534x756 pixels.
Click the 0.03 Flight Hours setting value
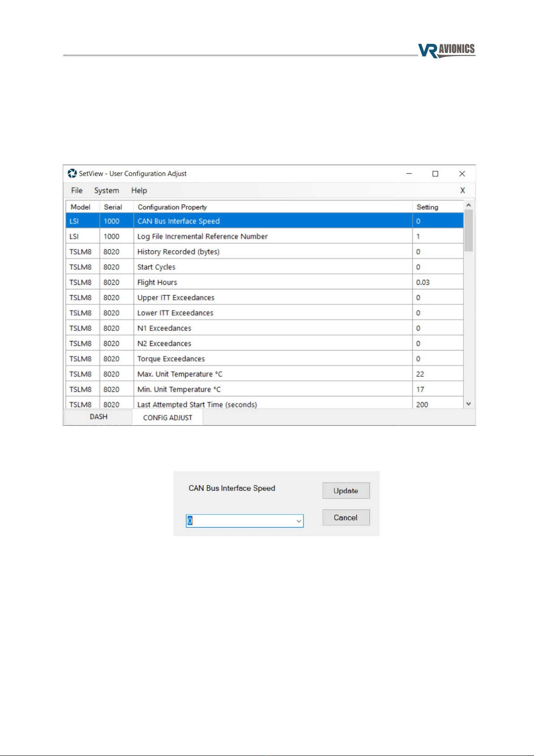(x=423, y=282)
